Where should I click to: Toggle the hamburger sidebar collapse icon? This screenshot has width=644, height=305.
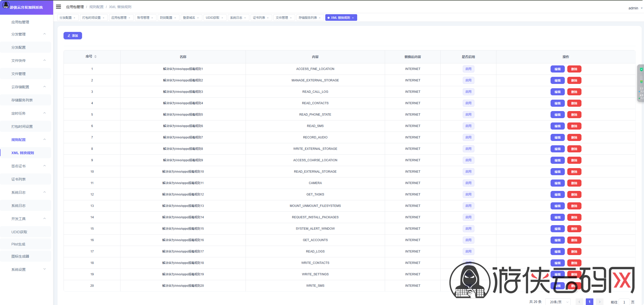pyautogui.click(x=58, y=7)
